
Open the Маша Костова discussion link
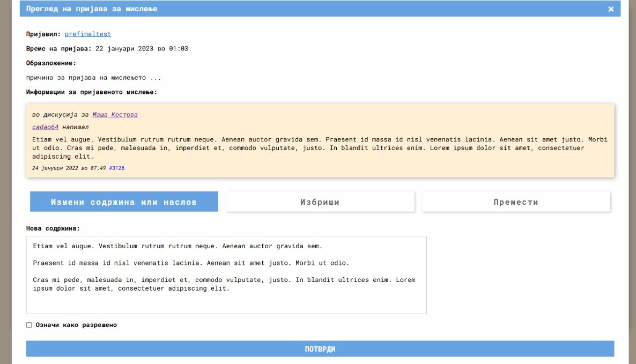pos(115,115)
